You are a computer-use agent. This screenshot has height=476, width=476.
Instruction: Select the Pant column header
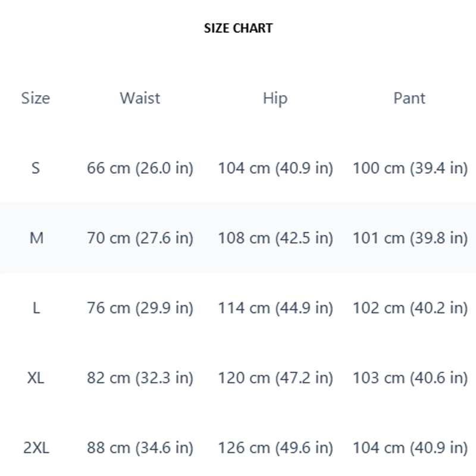(409, 98)
